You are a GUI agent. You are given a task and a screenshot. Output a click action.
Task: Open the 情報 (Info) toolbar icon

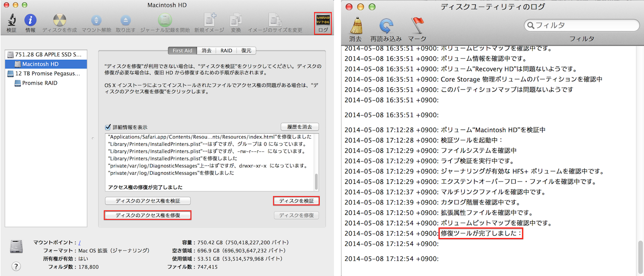click(x=30, y=20)
